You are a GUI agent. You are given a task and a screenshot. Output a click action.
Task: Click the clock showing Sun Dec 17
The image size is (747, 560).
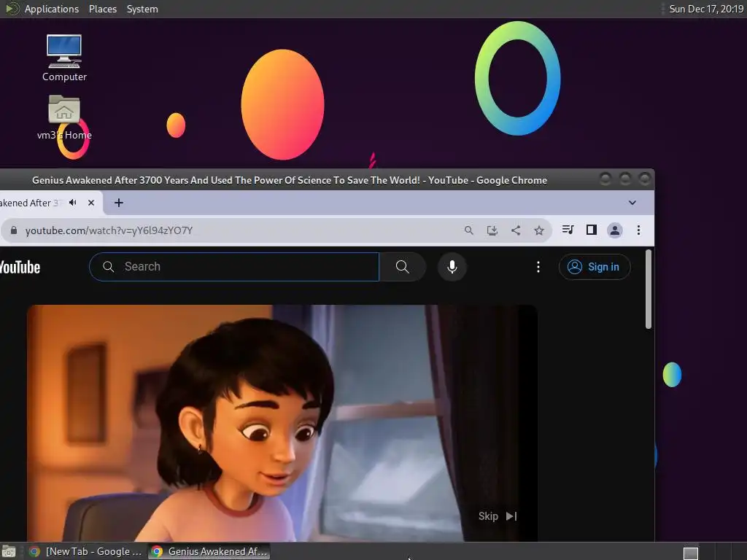pyautogui.click(x=706, y=9)
